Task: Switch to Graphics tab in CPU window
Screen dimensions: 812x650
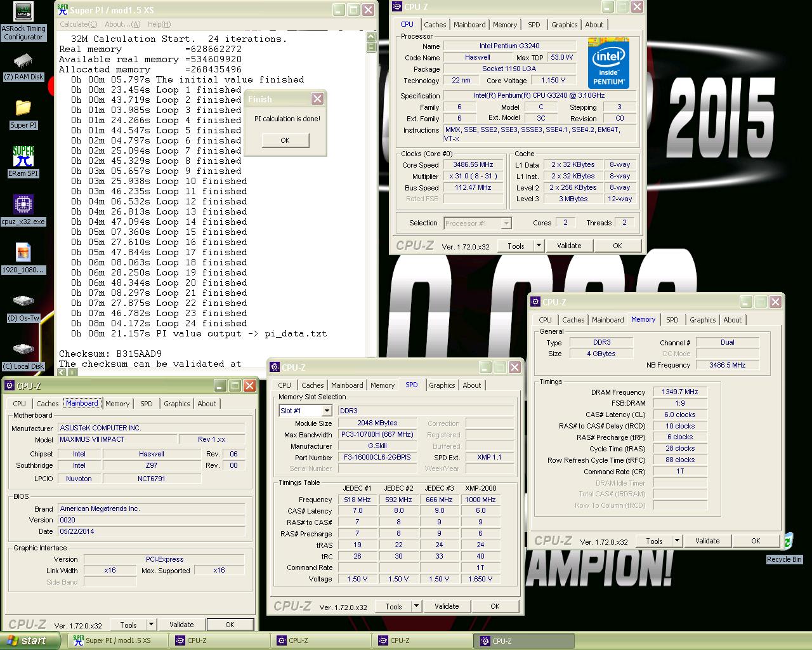Action: coord(564,25)
